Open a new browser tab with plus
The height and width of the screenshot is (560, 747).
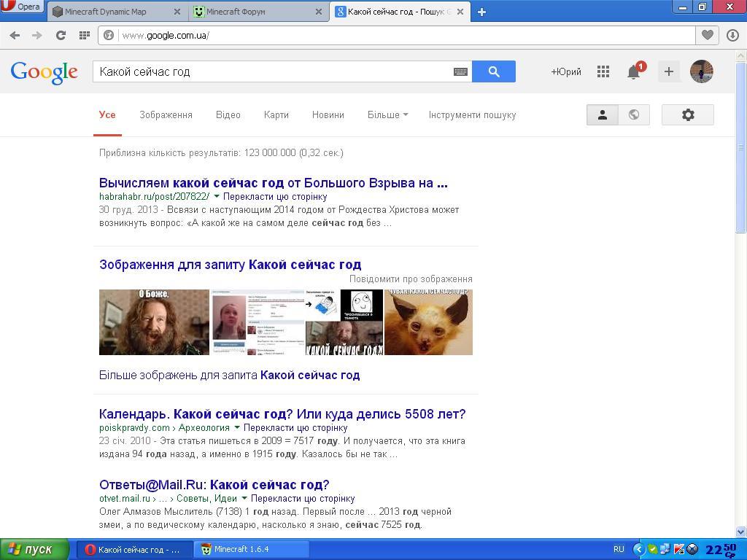[481, 12]
